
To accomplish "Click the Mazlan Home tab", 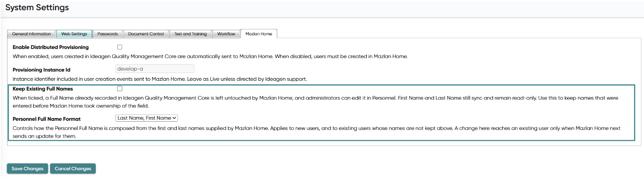I will click(259, 34).
